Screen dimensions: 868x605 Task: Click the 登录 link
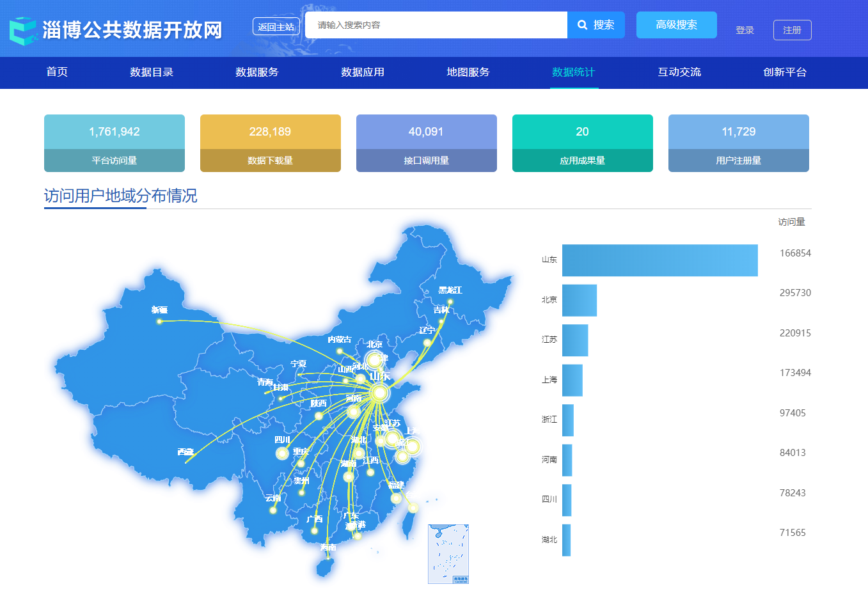pos(745,30)
